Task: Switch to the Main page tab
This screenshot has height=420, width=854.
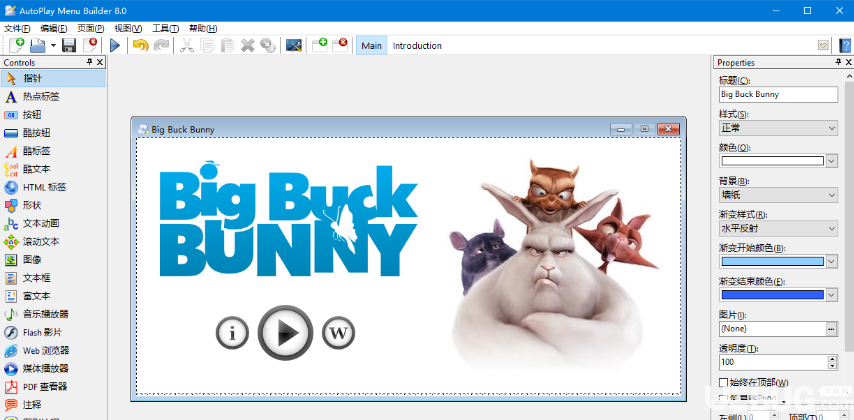Action: point(371,46)
